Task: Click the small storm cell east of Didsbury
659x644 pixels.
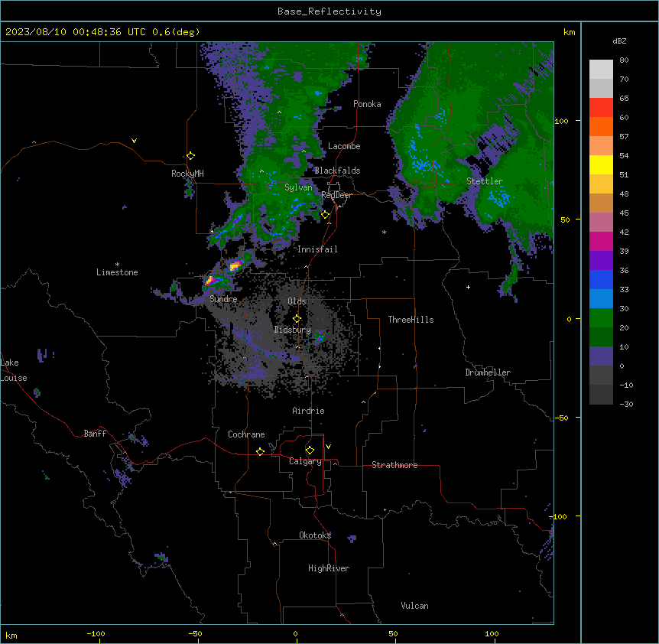Action: point(320,337)
